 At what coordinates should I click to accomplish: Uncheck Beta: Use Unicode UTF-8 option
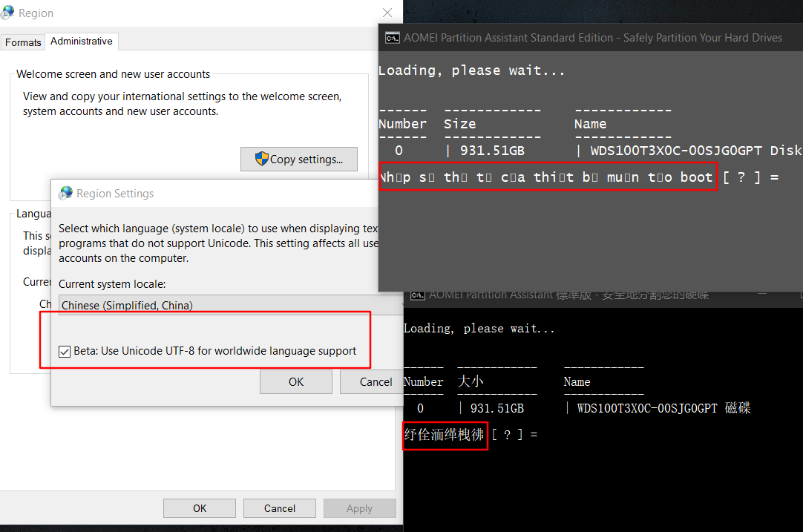[65, 351]
